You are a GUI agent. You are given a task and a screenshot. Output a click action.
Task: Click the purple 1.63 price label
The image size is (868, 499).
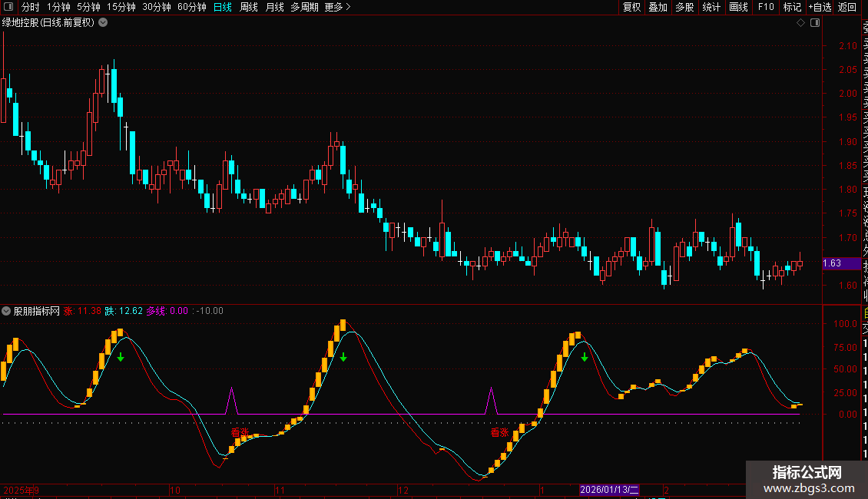click(x=832, y=263)
